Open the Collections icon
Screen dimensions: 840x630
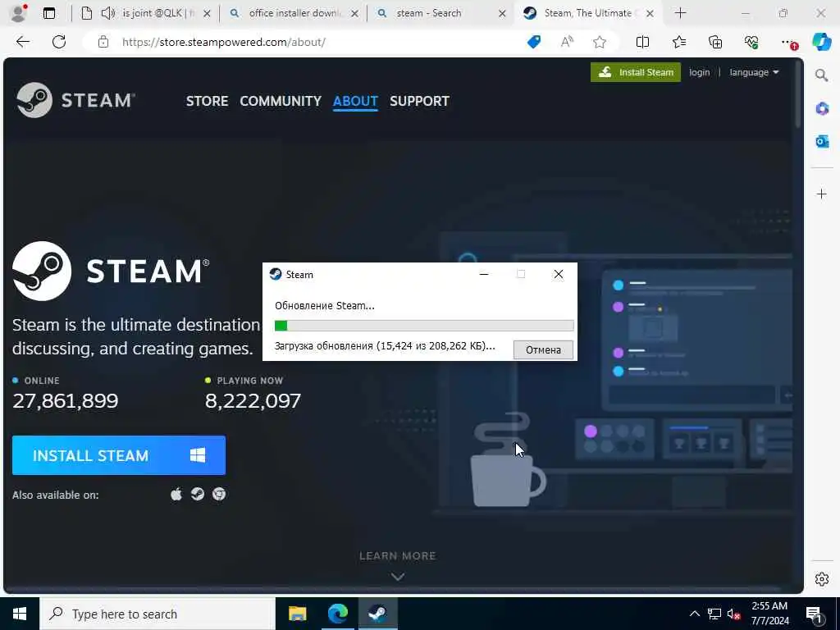click(715, 42)
